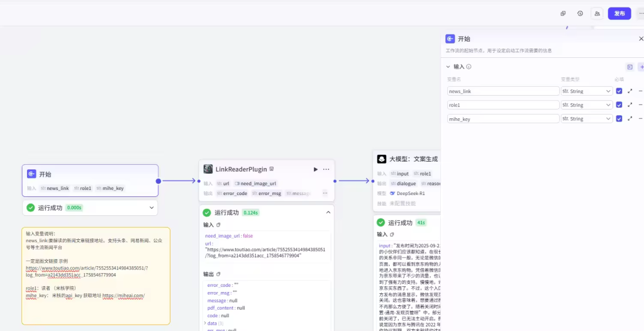Open the collaborators icon button
Screen dimensions: 644x331
(597, 13)
